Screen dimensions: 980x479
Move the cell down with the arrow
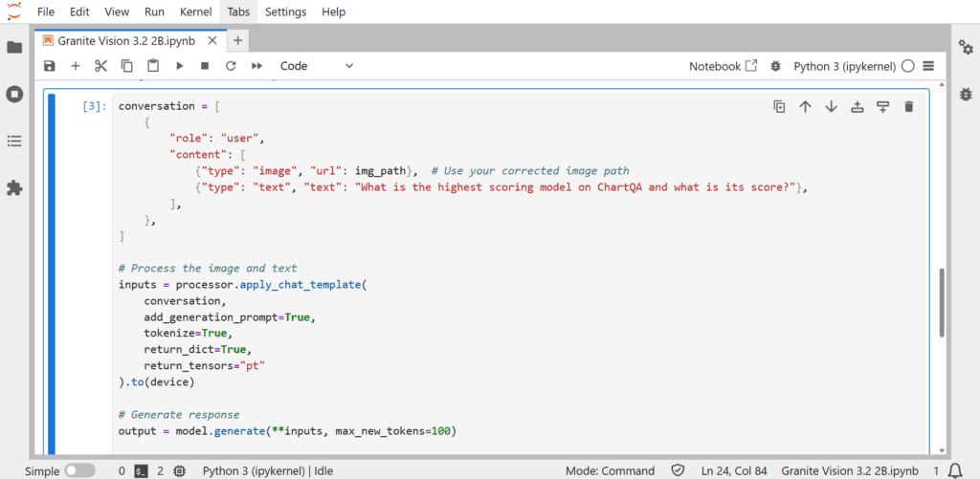point(832,107)
